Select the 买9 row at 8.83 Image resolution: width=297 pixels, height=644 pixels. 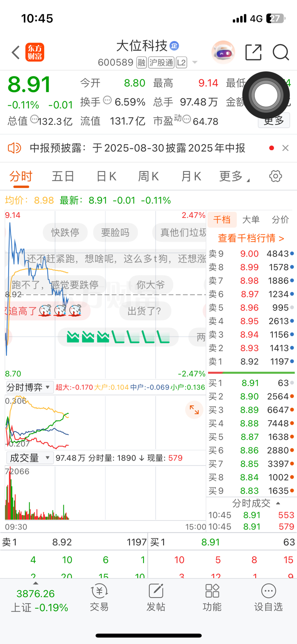point(251,491)
